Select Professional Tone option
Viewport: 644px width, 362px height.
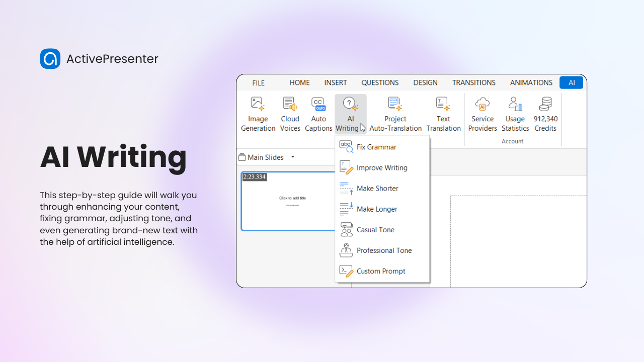pyautogui.click(x=384, y=250)
